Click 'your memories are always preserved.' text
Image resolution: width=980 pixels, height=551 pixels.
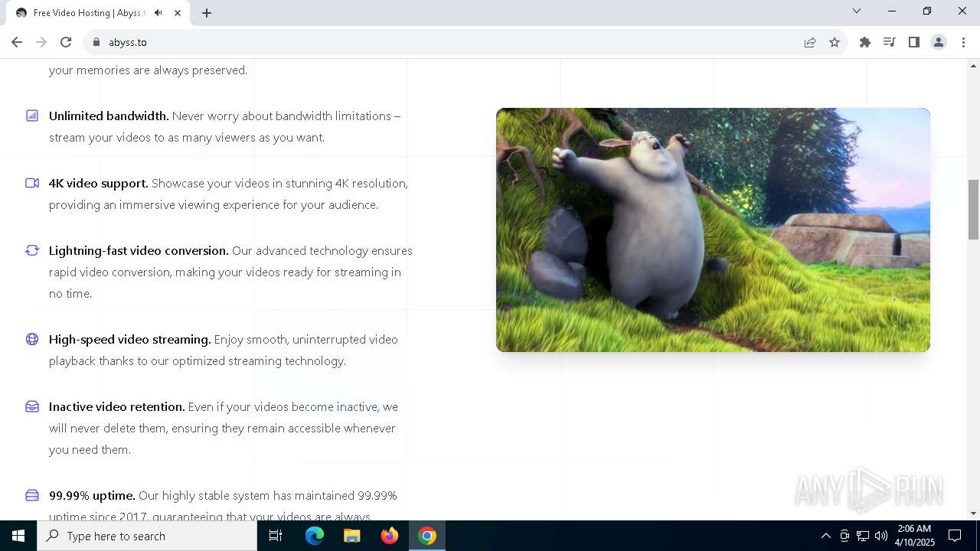click(x=148, y=70)
